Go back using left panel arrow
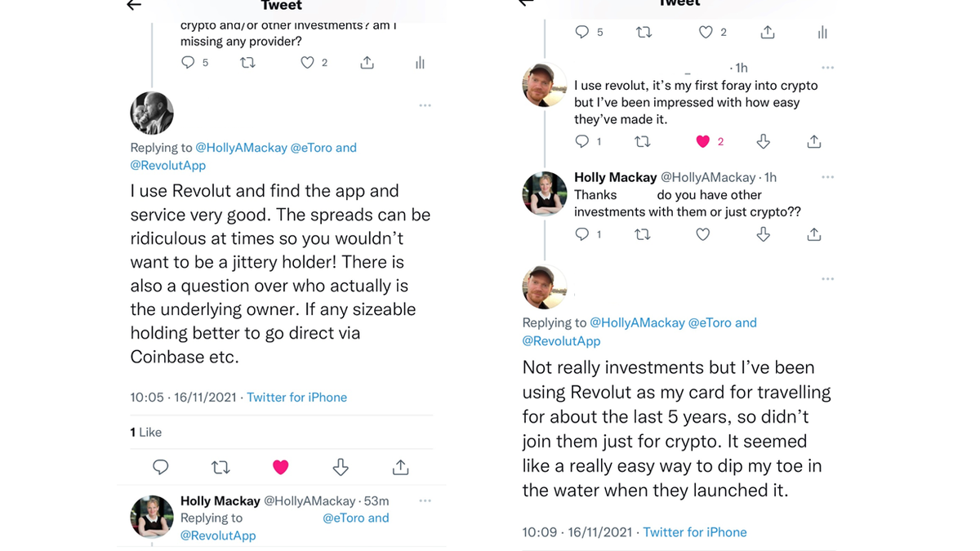980x551 pixels. (134, 5)
